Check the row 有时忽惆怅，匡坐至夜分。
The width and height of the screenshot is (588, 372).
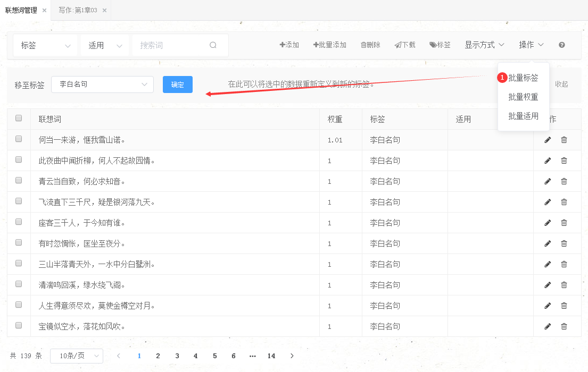coord(19,242)
